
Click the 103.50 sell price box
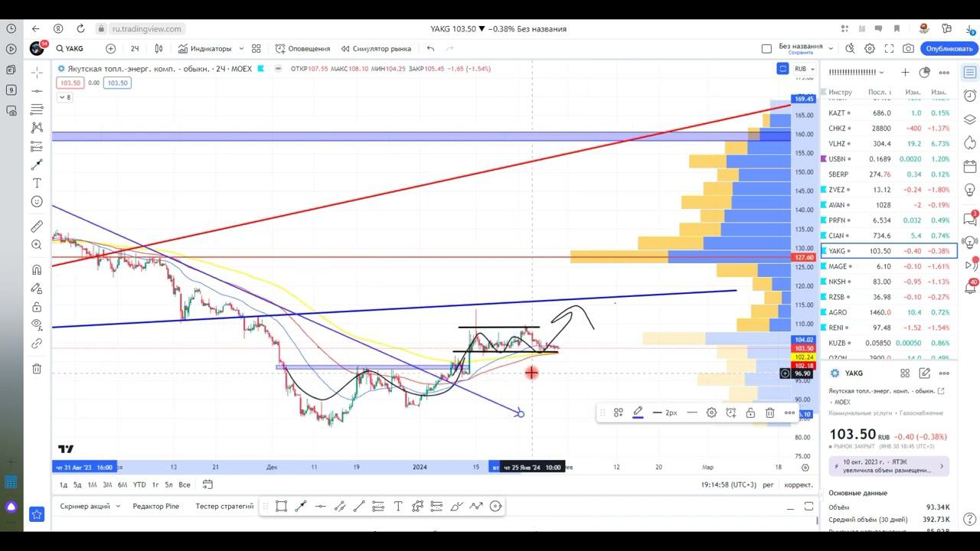(70, 83)
